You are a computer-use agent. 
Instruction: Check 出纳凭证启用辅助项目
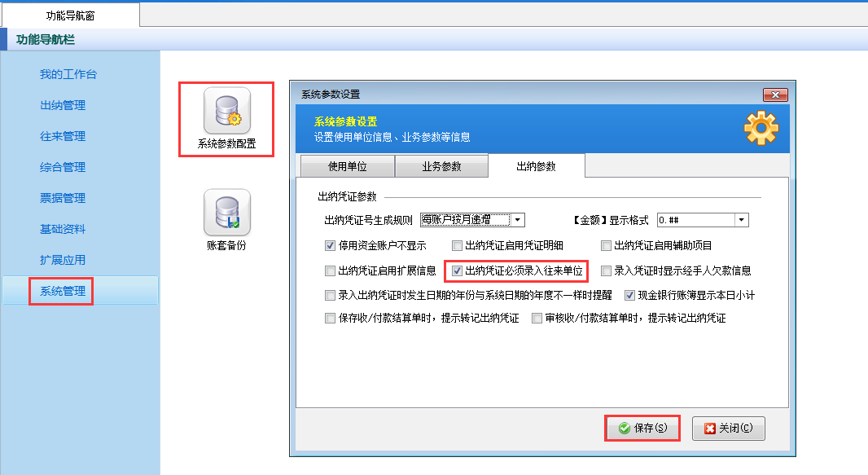(x=606, y=245)
